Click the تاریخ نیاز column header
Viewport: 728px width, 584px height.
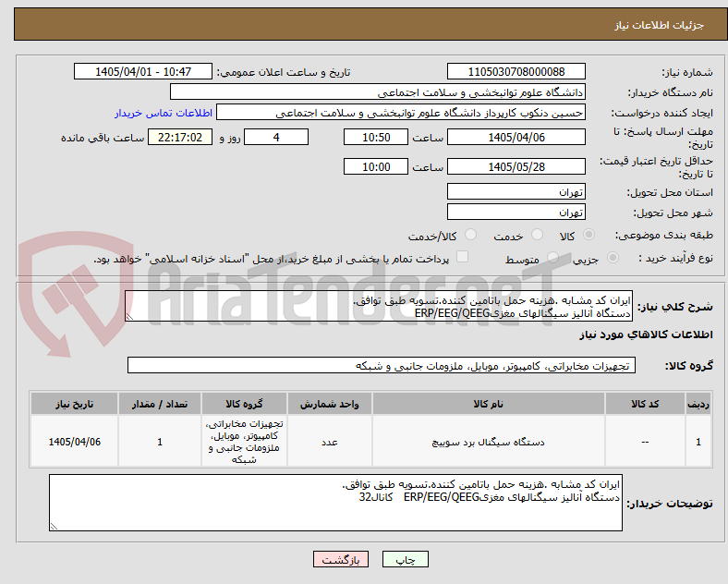coord(74,404)
